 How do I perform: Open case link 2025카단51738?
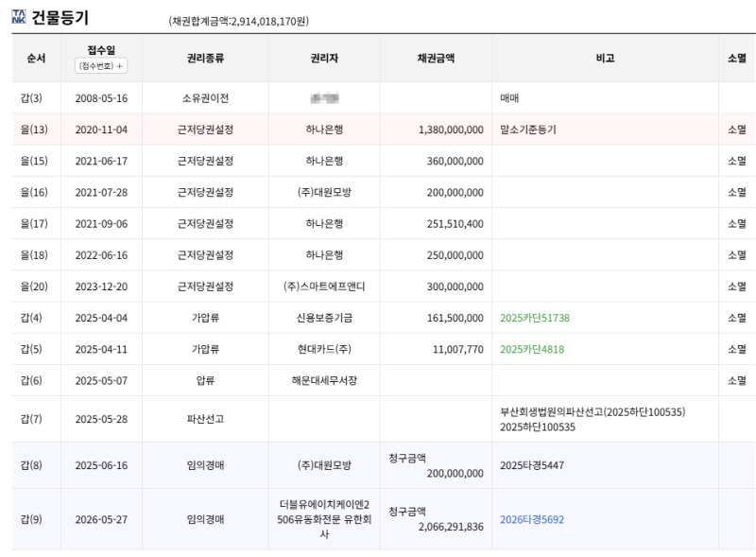(x=535, y=318)
